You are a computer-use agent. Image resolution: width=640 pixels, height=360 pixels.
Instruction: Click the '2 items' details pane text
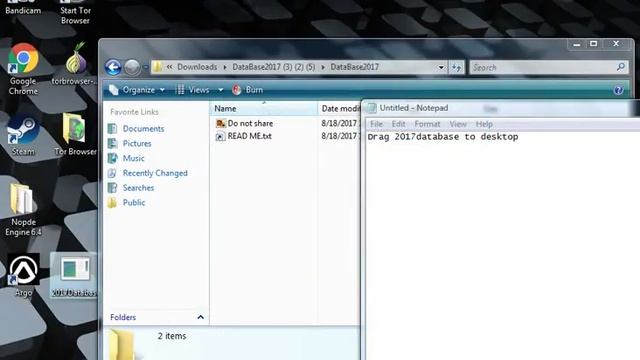(x=172, y=336)
